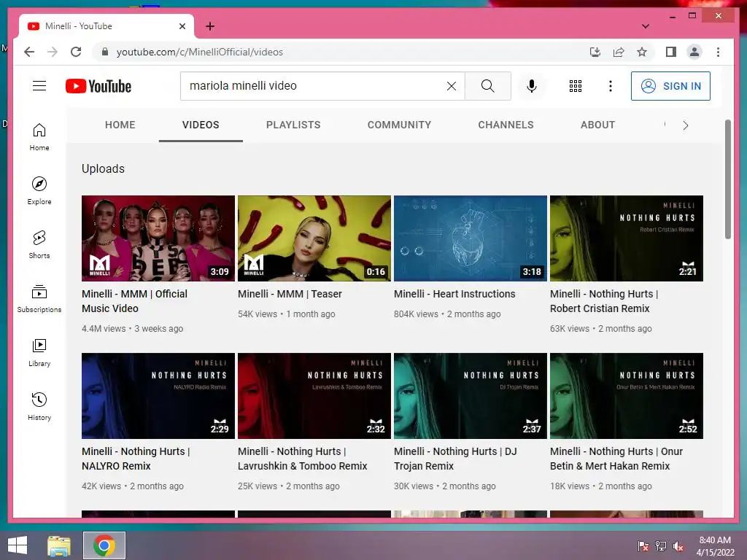This screenshot has height=560, width=747.
Task: Open the network tray icon
Action: 661,545
